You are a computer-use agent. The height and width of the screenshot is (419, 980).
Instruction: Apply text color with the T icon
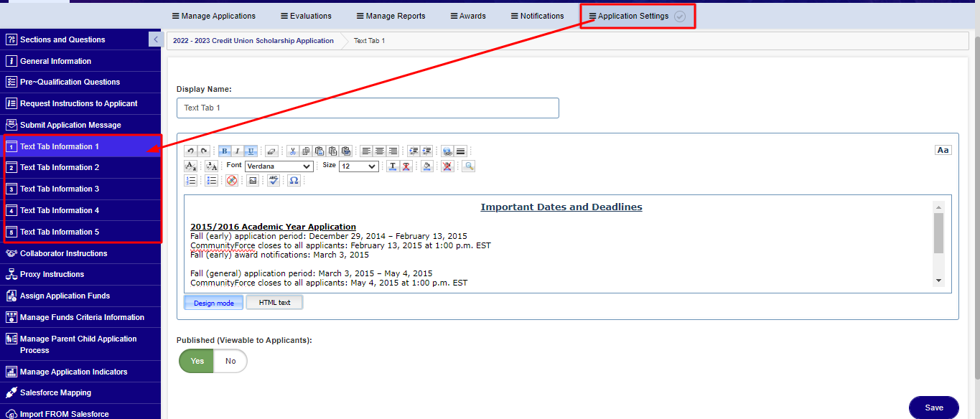coord(393,166)
